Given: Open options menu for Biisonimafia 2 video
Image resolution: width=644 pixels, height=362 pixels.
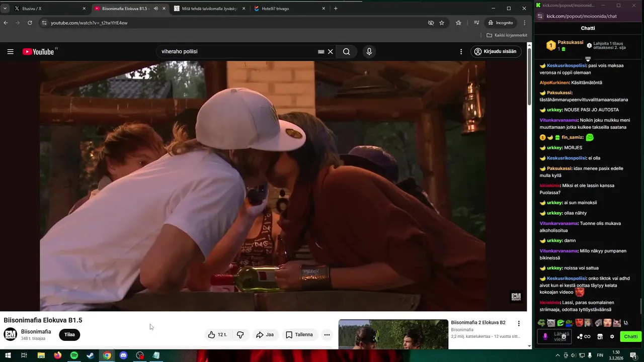Looking at the screenshot, I should tap(519, 323).
